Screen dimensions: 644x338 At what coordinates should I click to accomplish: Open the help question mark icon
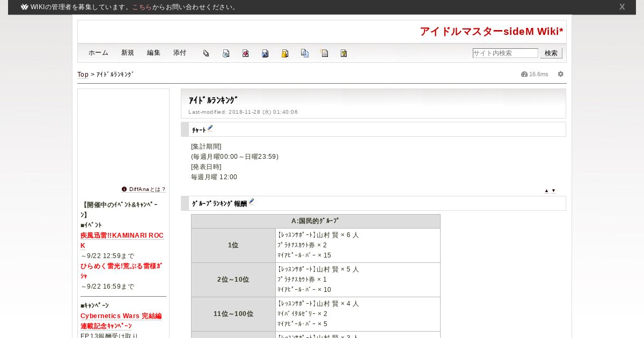click(344, 53)
